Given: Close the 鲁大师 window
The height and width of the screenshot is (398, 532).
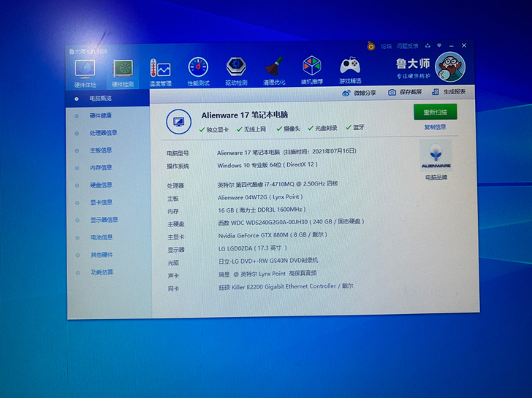Looking at the screenshot, I should click(464, 45).
